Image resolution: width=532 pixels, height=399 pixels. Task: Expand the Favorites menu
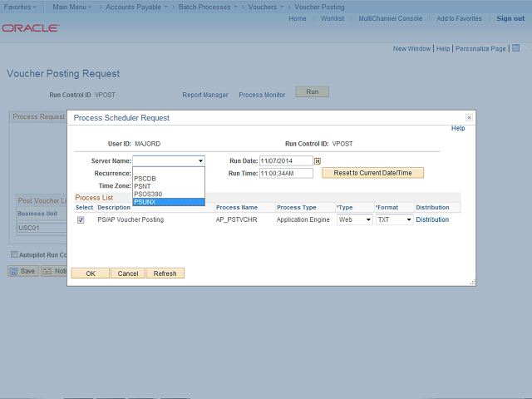(x=20, y=7)
